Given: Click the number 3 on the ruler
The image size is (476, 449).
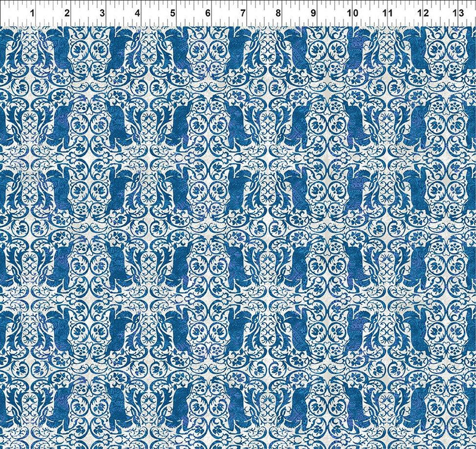Looking at the screenshot, I should 102,13.
